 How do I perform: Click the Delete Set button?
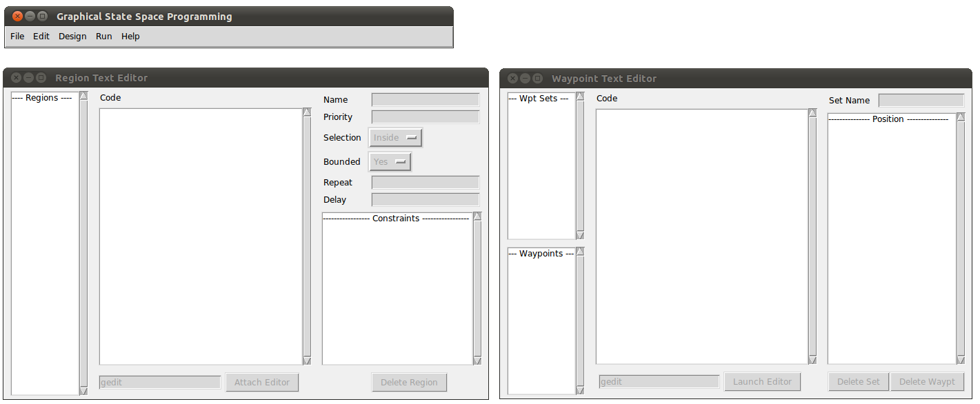[858, 381]
